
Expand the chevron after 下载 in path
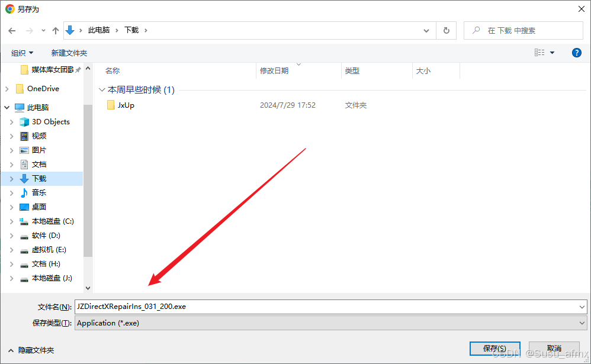pos(146,30)
